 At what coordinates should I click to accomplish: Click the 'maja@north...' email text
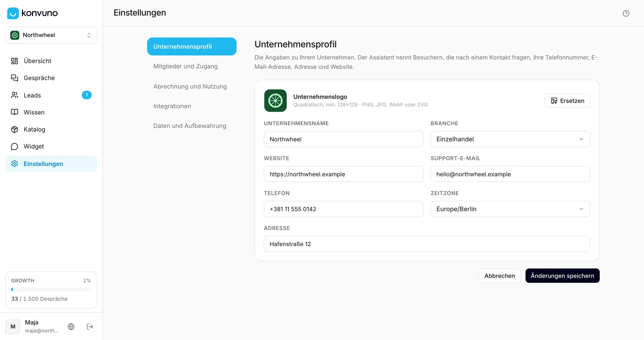point(42,331)
